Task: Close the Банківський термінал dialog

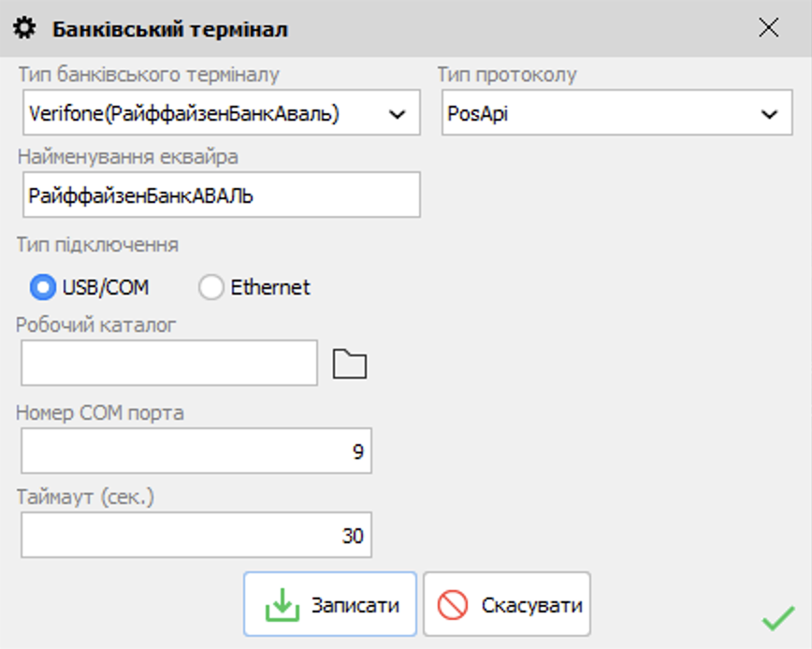Action: tap(769, 28)
